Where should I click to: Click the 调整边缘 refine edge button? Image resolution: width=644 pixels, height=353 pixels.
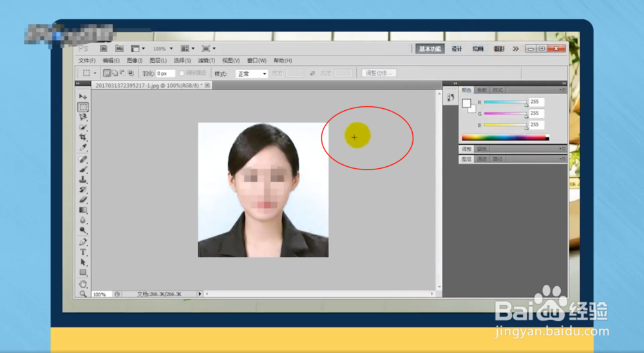click(379, 73)
